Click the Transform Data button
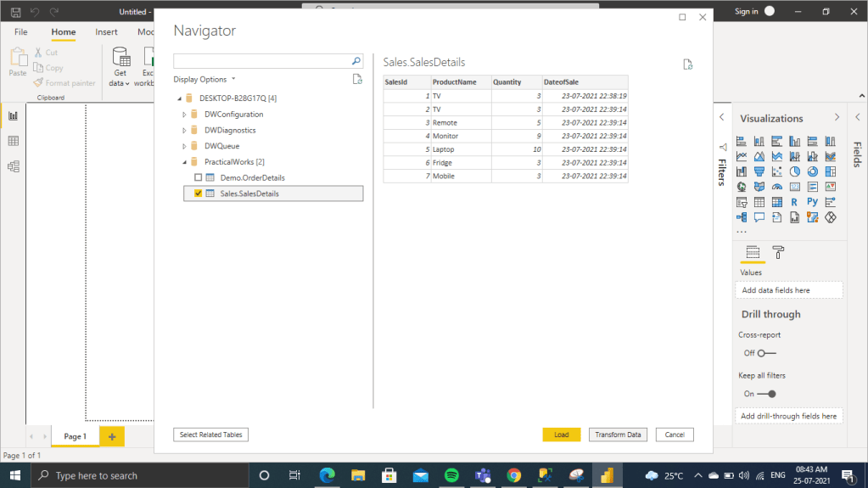 click(618, 435)
